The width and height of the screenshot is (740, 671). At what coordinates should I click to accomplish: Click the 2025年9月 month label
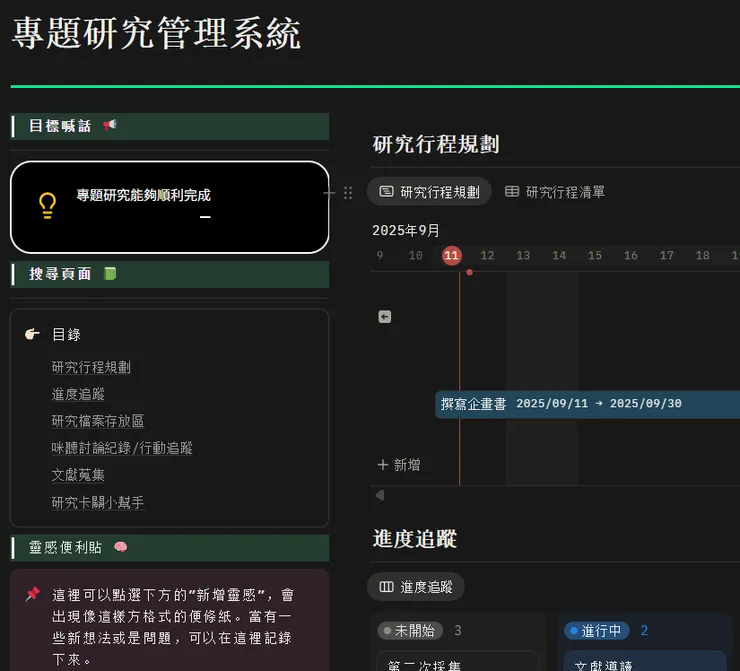click(406, 230)
